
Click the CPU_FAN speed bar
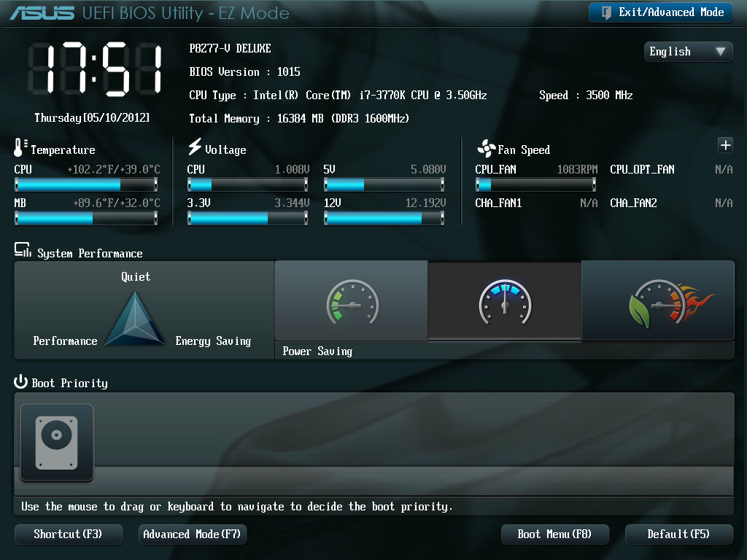tap(535, 184)
